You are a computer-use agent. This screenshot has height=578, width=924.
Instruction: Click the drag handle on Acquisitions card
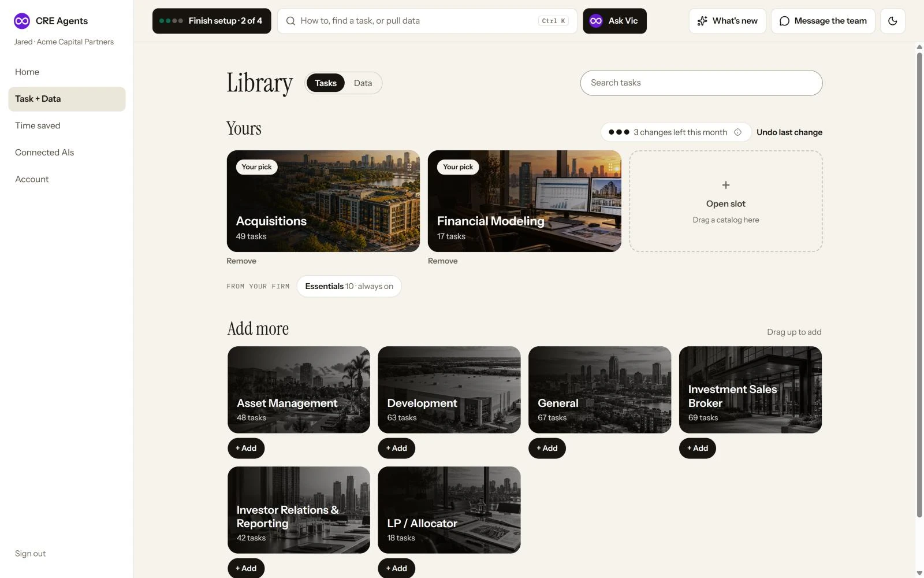409,166
